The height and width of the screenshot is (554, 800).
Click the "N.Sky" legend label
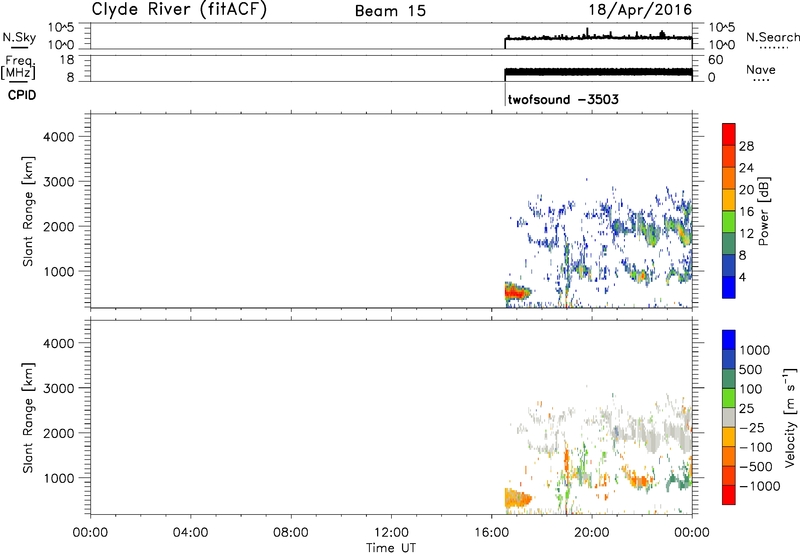pyautogui.click(x=19, y=37)
